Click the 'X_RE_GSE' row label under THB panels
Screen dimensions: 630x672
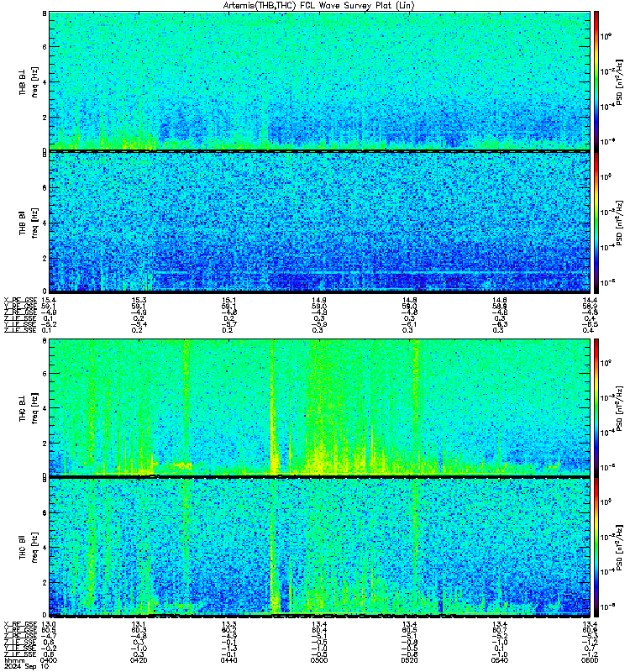click(x=20, y=300)
